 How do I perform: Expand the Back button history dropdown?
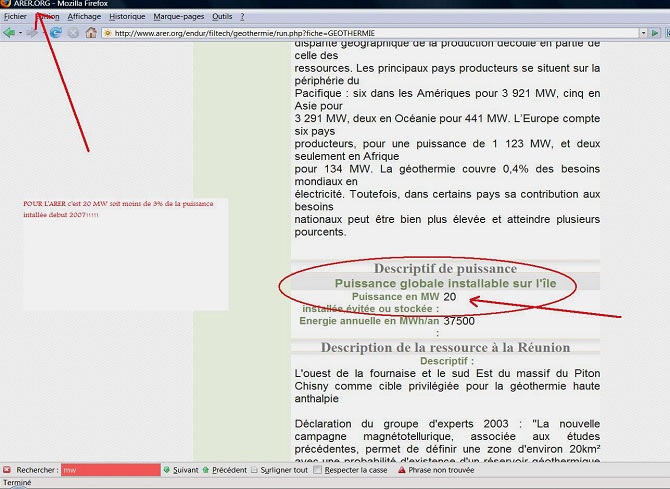pyautogui.click(x=20, y=33)
